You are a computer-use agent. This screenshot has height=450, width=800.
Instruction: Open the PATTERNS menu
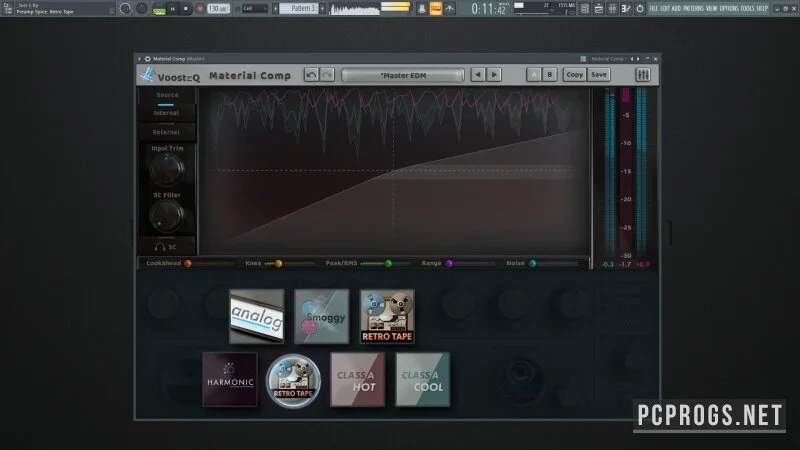click(693, 9)
